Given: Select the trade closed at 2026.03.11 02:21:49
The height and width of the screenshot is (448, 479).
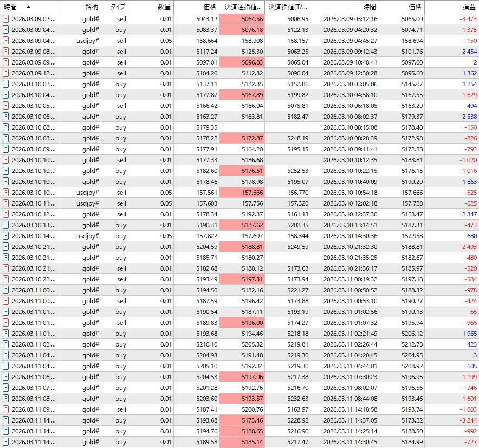Looking at the screenshot, I should point(350,334).
